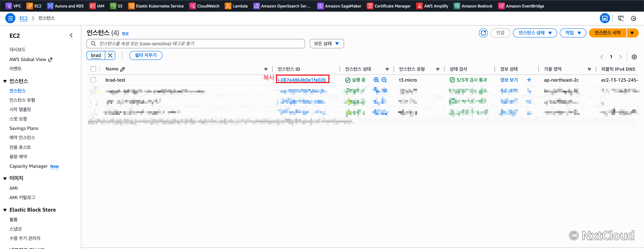Collapse the 이미지 sidebar section
Viewport: 644px width, 249px height.
coord(5,179)
